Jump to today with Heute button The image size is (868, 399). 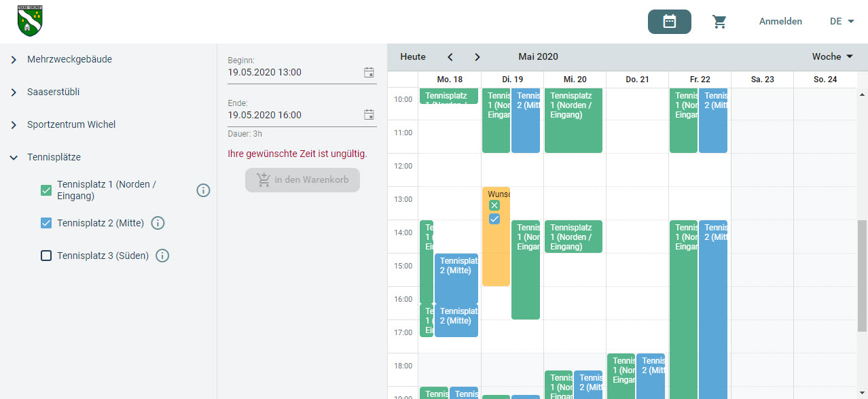click(413, 57)
